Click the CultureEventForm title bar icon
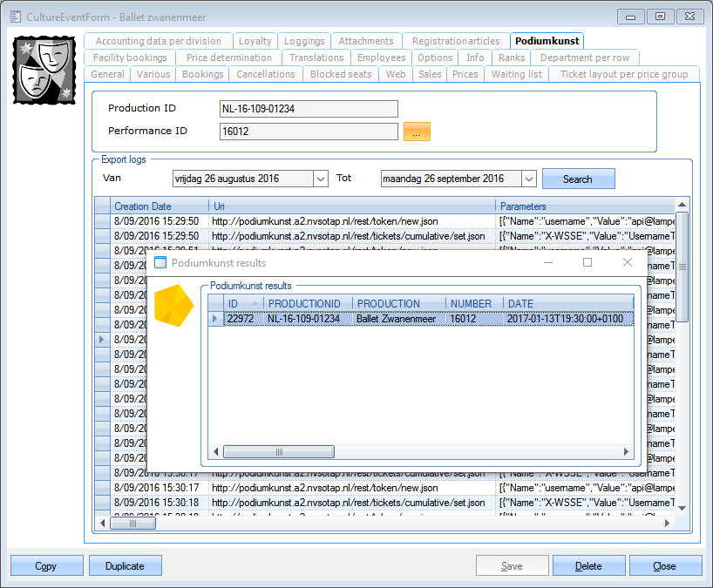This screenshot has width=713, height=588. click(x=15, y=17)
